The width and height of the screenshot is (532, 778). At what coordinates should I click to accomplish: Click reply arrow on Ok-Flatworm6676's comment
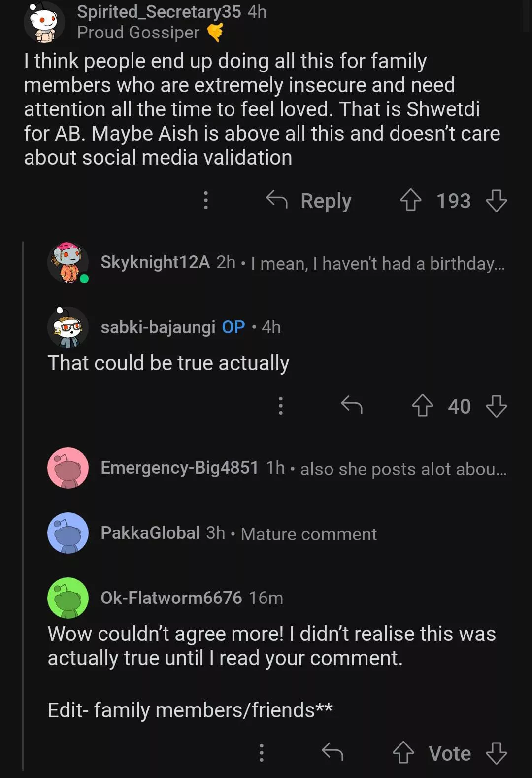coord(332,752)
